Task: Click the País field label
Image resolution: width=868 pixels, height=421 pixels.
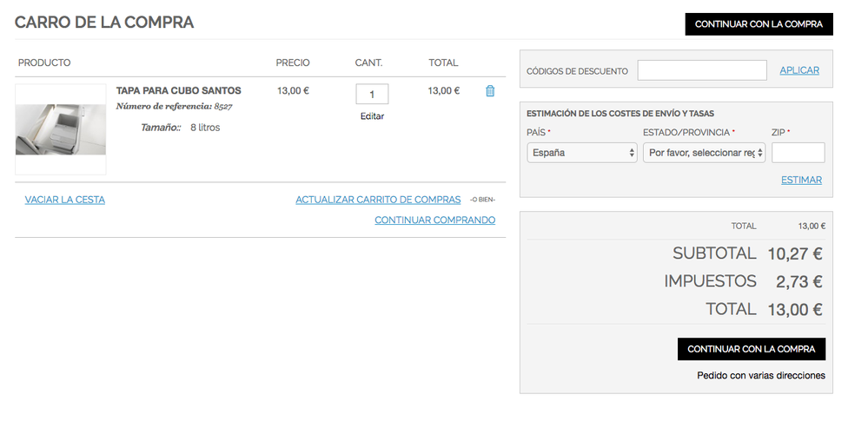Action: click(x=536, y=132)
